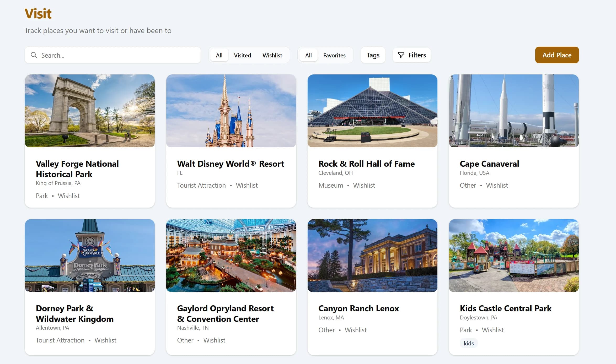
Task: Click the search magnifying glass icon
Action: 34,55
